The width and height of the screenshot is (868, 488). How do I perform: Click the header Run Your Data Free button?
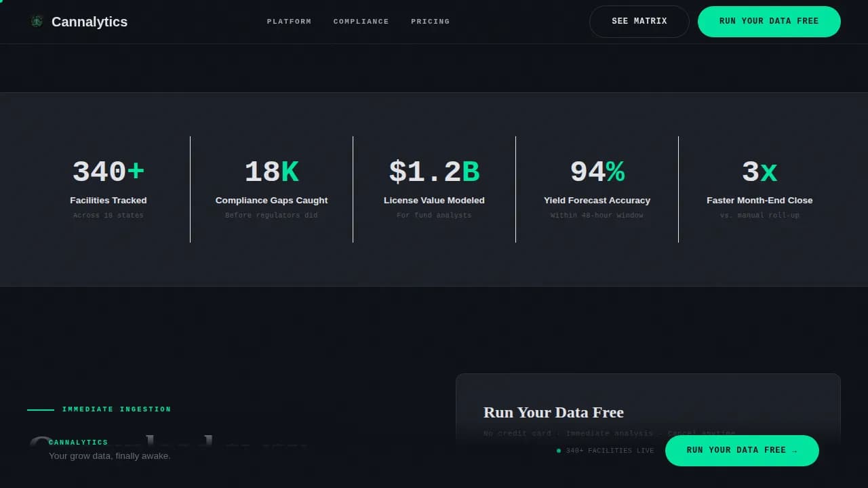769,22
